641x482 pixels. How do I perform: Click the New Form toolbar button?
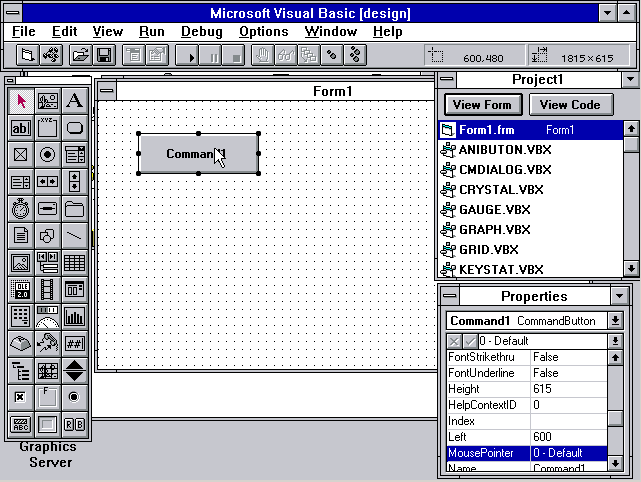(x=28, y=55)
